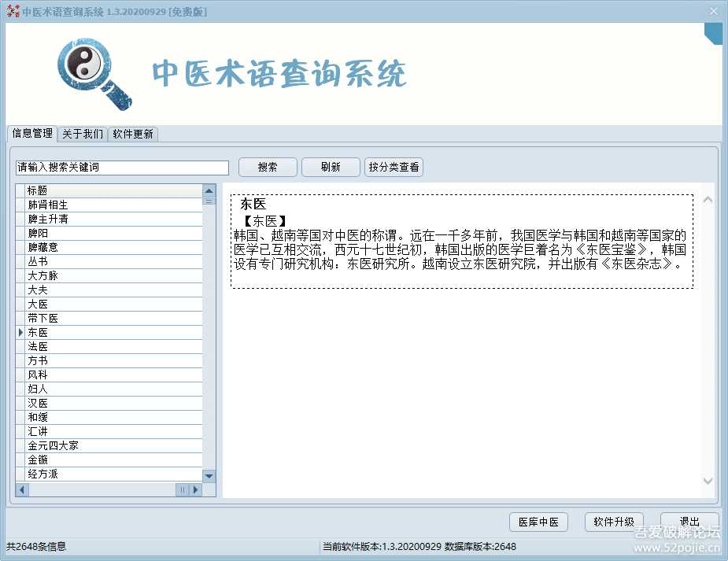Click the down arrow on the list scrollbar
The width and height of the screenshot is (728, 561).
coord(208,475)
